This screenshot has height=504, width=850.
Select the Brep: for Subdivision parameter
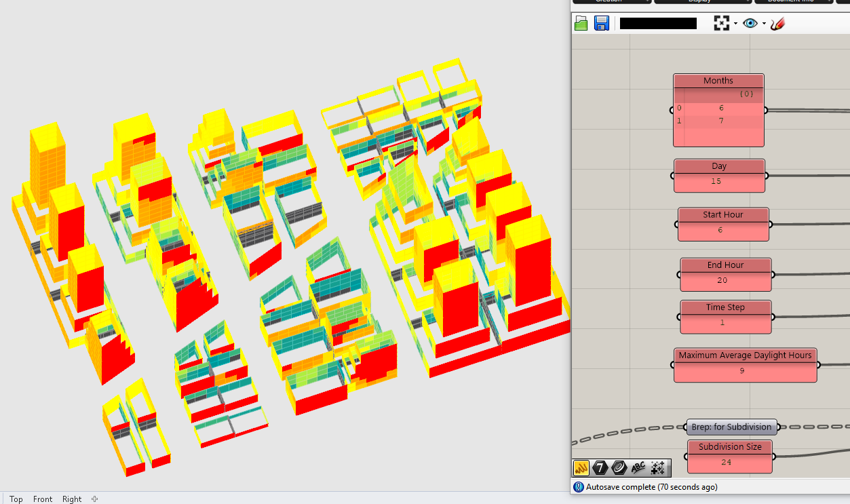[731, 427]
